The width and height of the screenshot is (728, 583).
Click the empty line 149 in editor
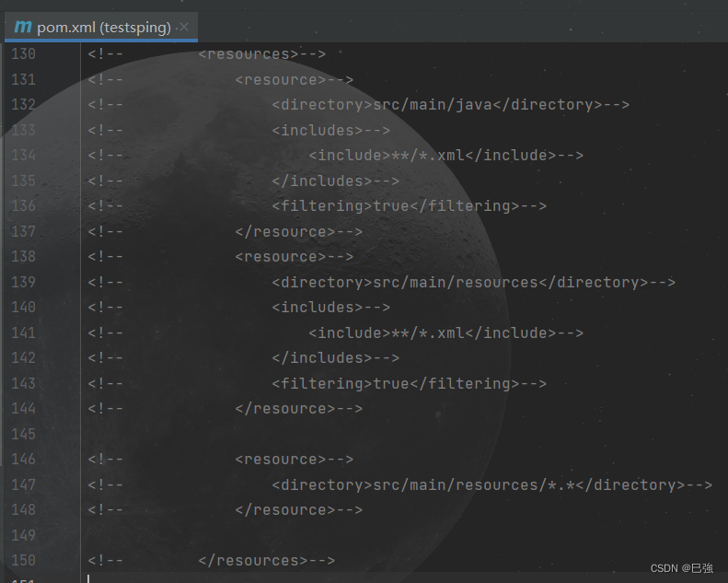tap(404, 535)
